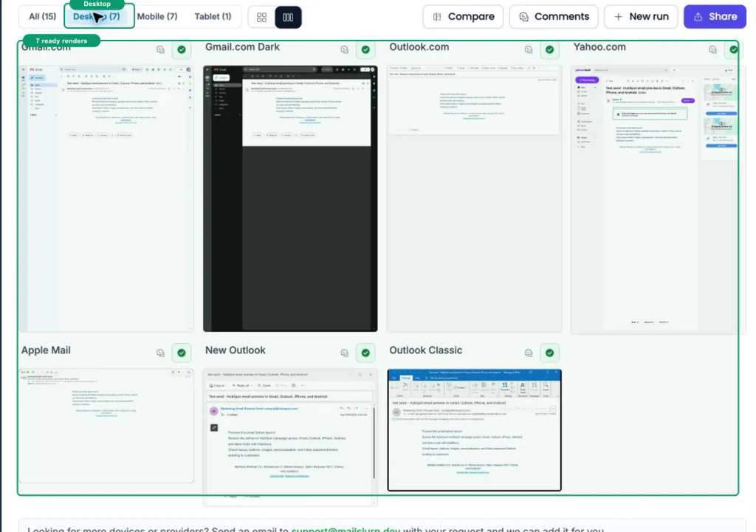Switch to the Tablet (1) tab
The image size is (756, 532).
pos(213,16)
